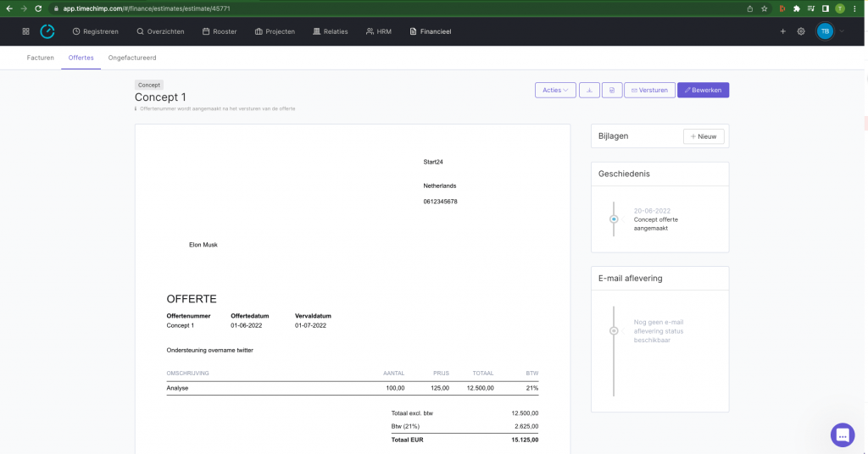Viewport: 868px width, 454px height.
Task: Open settings via the gear icon
Action: [801, 31]
